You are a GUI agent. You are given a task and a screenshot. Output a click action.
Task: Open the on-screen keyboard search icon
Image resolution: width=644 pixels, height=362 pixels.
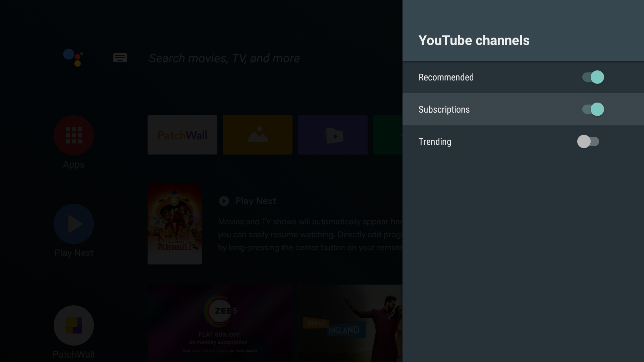tap(120, 58)
